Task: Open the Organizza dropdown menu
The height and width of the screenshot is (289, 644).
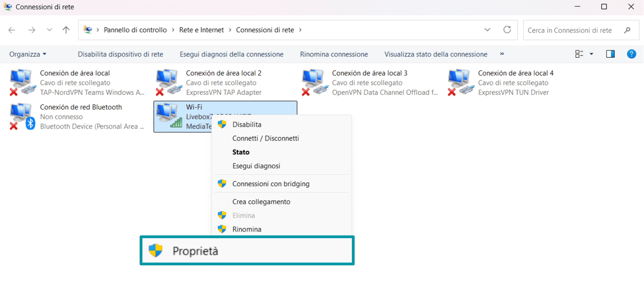Action: tap(28, 54)
